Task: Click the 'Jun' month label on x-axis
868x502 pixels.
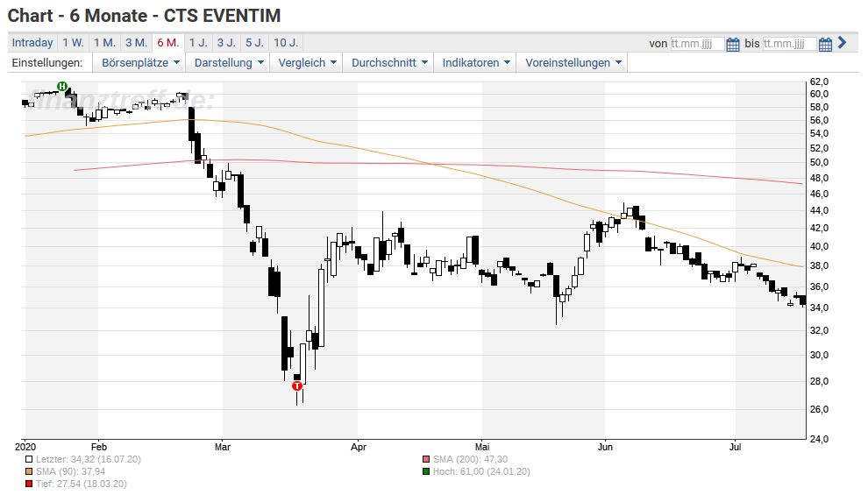Action: click(x=605, y=447)
